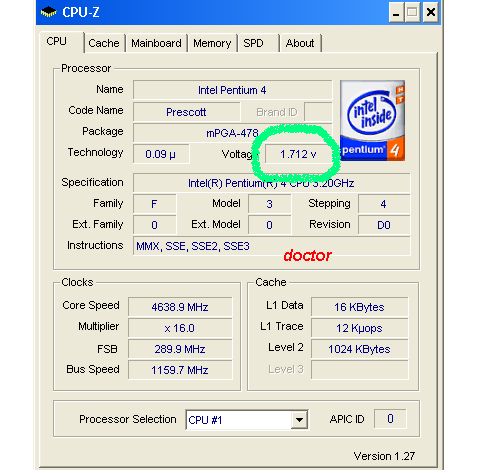Switch to the Cache tab
The height and width of the screenshot is (473, 480).
coord(104,43)
